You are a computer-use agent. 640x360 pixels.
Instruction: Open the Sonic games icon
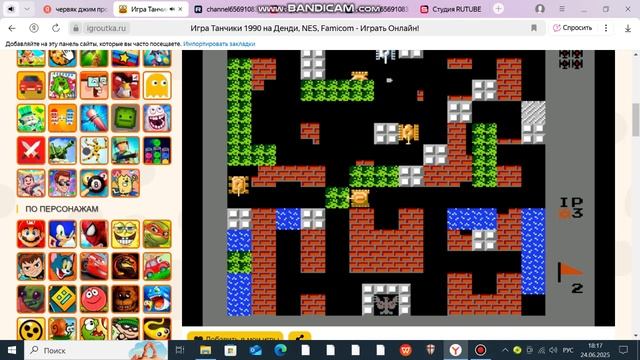(x=62, y=234)
